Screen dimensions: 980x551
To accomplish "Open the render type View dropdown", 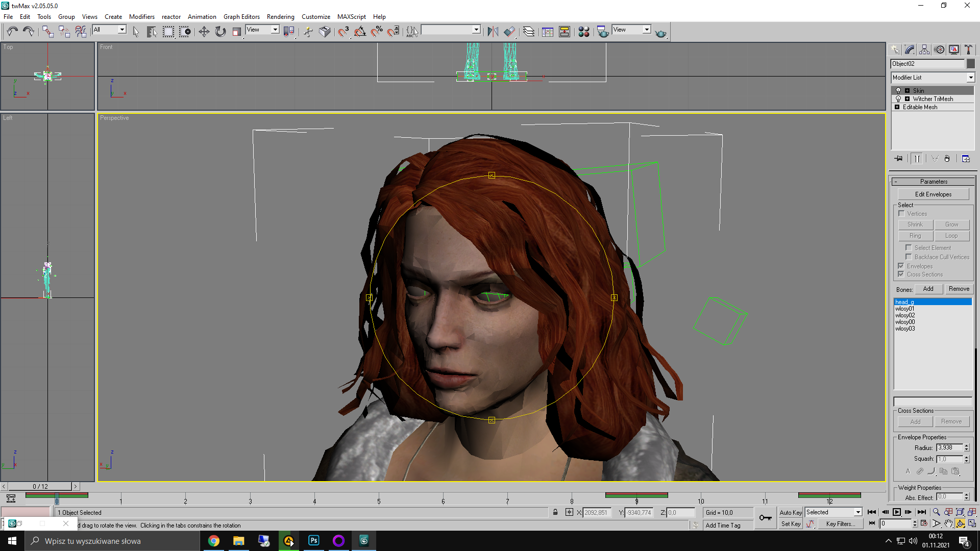I will coord(647,30).
